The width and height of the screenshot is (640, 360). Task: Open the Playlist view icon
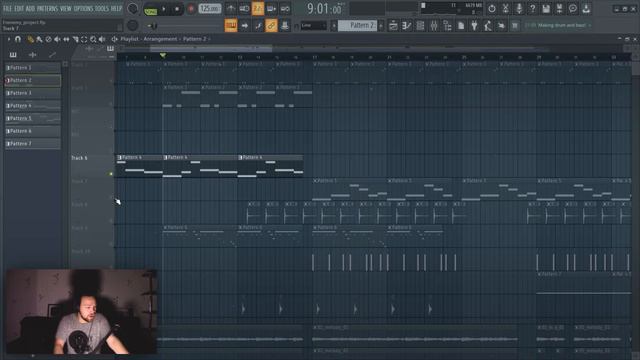(x=393, y=26)
